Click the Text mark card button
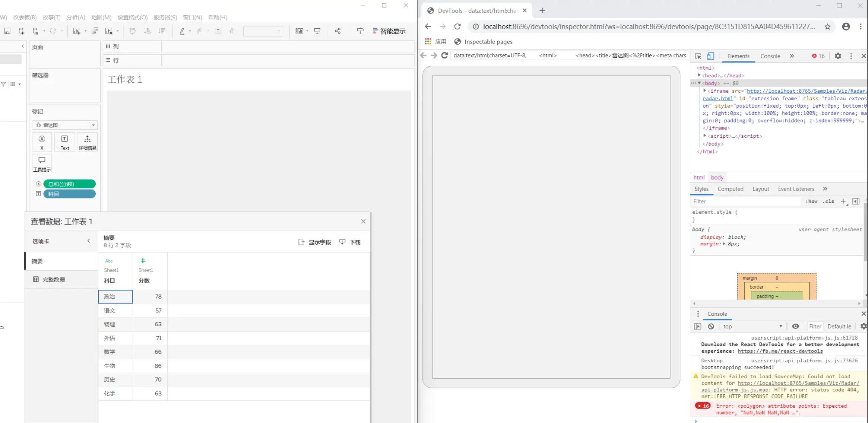 pyautogui.click(x=65, y=142)
